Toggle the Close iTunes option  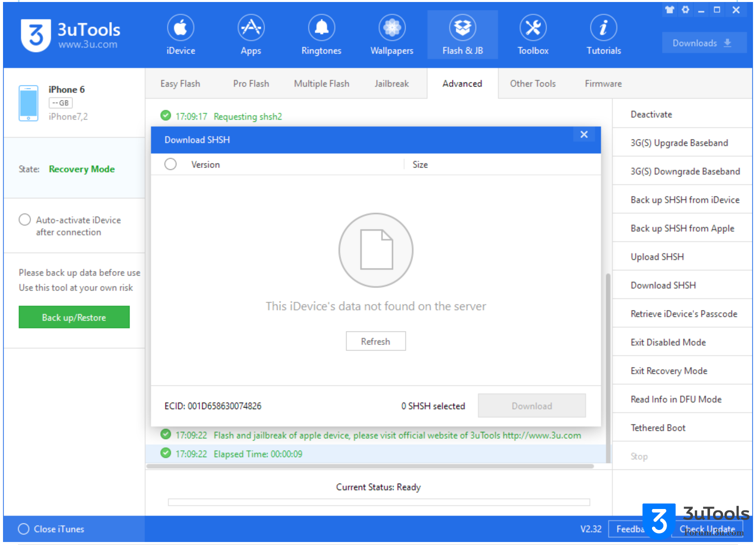pos(23,529)
